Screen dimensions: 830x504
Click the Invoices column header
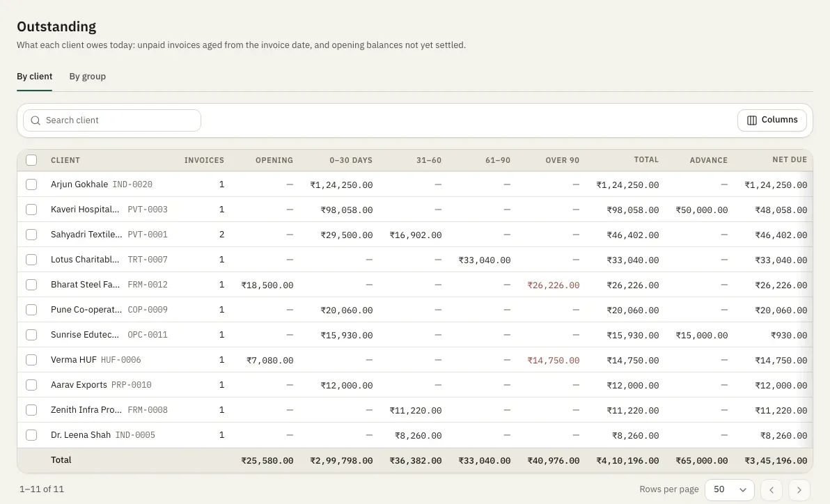pyautogui.click(x=204, y=160)
